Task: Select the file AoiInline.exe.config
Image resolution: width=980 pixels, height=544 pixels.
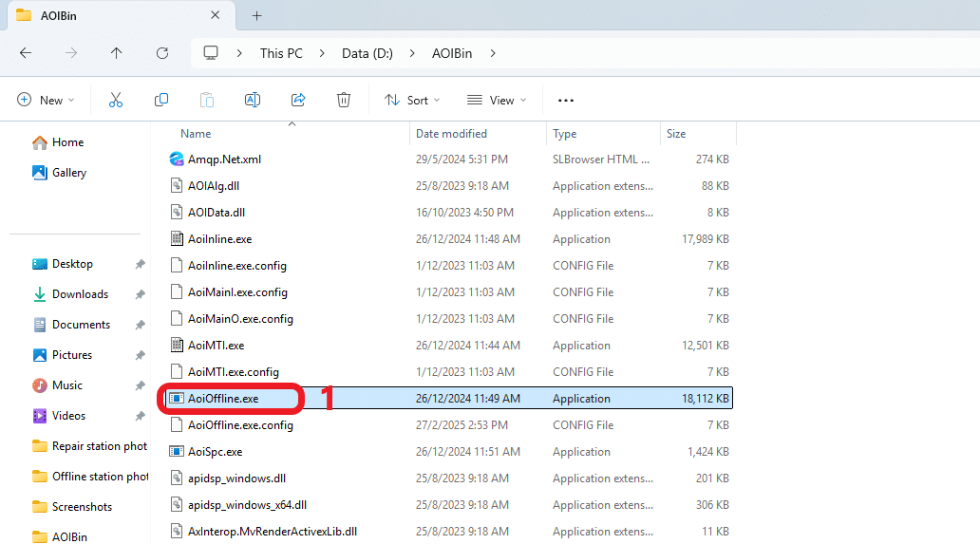Action: pyautogui.click(x=236, y=266)
